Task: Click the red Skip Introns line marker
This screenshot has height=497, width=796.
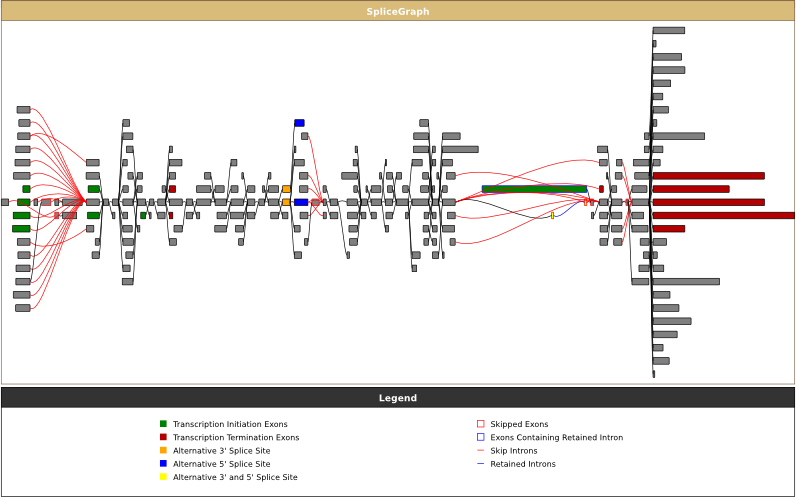Action: point(480,450)
